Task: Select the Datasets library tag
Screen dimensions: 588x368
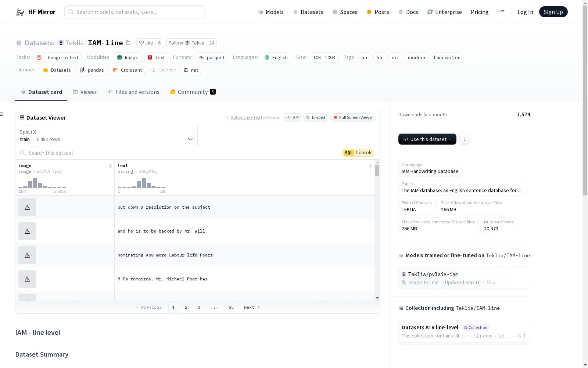Action: coord(57,70)
